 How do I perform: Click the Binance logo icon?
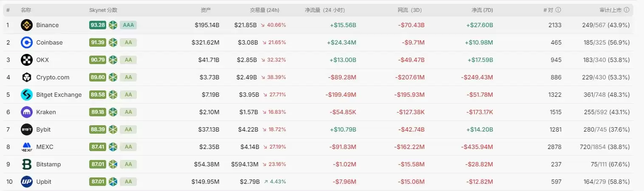coord(27,25)
